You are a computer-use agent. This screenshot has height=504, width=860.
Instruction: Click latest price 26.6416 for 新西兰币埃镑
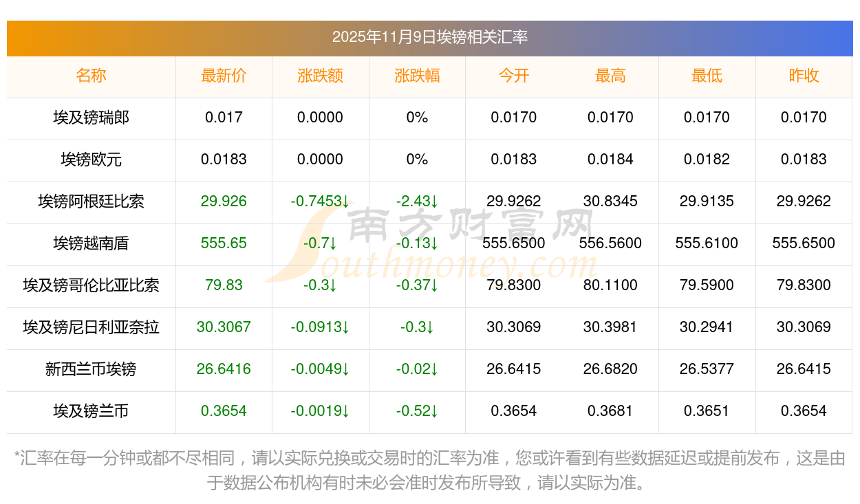(224, 369)
